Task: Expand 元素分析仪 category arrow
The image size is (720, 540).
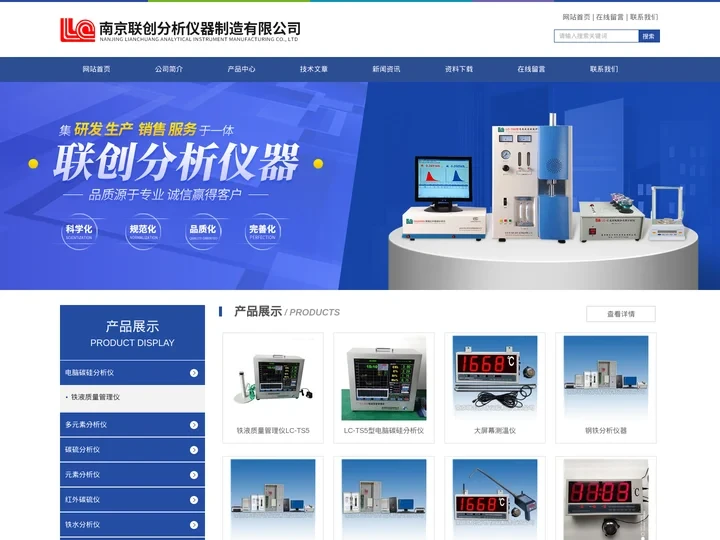Action: coord(194,475)
